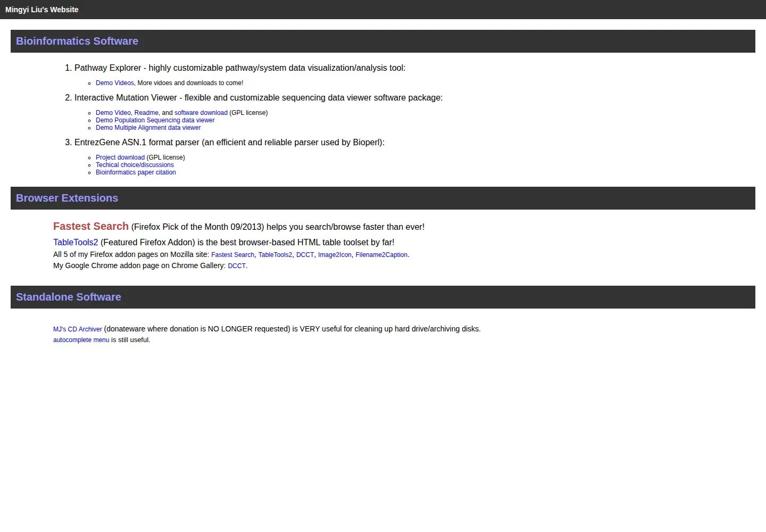Open the Readme link
This screenshot has width=766, height=532.
coord(146,113)
